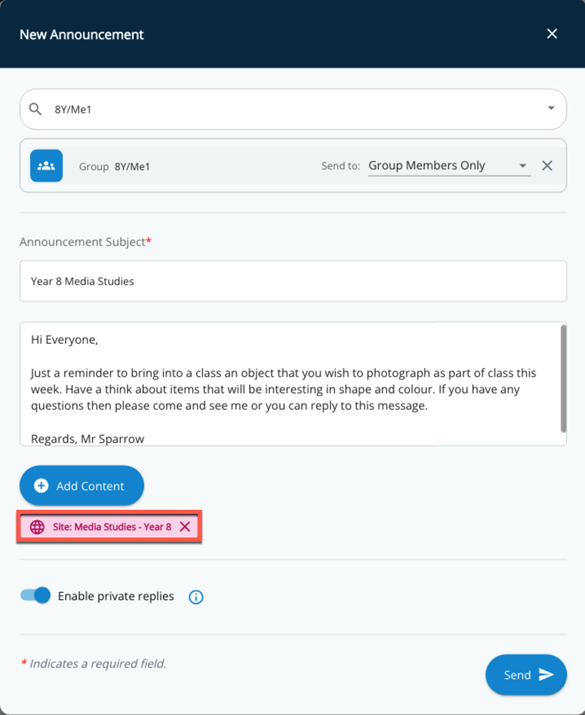Expand the recipient search dropdown arrow
The height and width of the screenshot is (715, 585).
[x=551, y=108]
